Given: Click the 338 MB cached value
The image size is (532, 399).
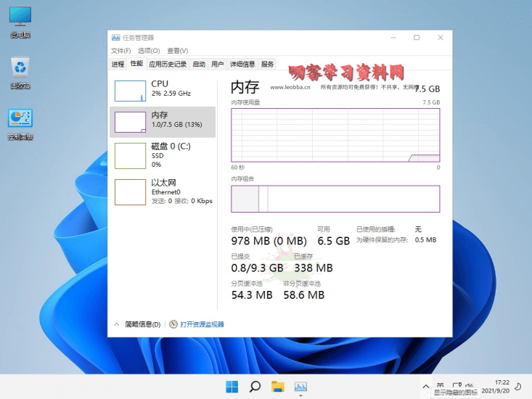Looking at the screenshot, I should pos(314,268).
